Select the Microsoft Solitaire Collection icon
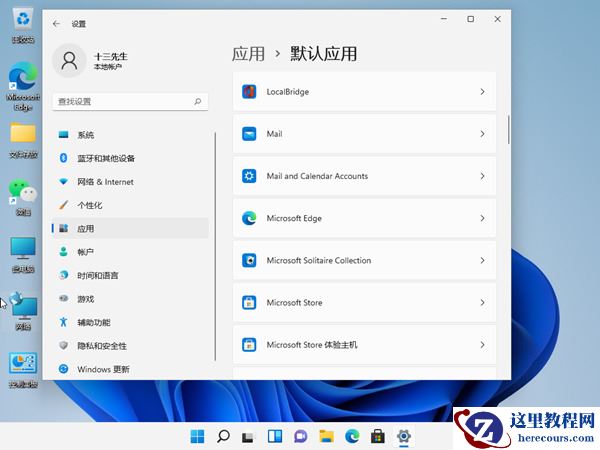Viewport: 600px width, 450px height. [249, 260]
